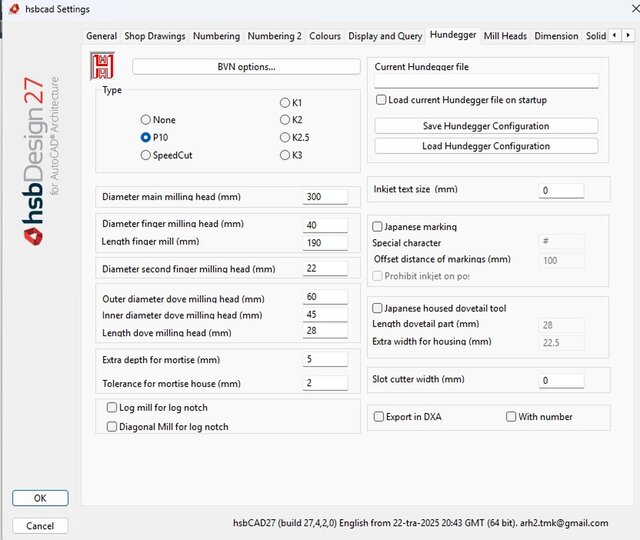
Task: Open the Solid tab
Action: (x=596, y=36)
